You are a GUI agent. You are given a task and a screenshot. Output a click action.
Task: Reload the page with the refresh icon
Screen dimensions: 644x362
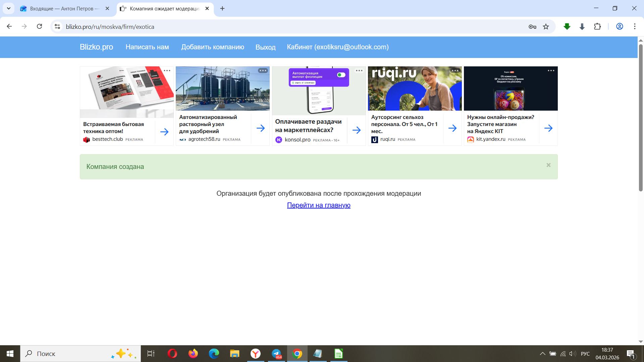pos(40,27)
